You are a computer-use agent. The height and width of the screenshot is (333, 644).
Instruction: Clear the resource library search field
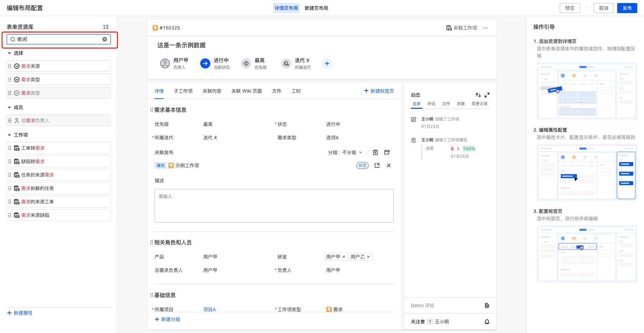[x=105, y=39]
